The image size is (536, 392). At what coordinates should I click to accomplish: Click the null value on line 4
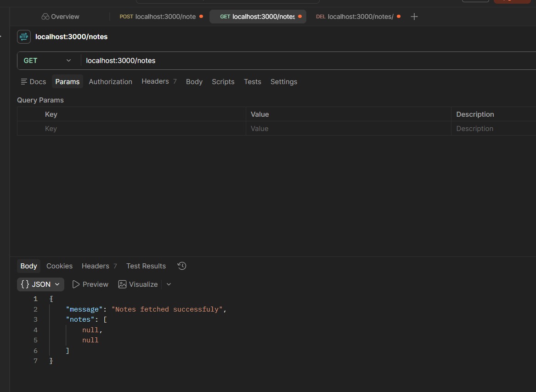point(90,330)
